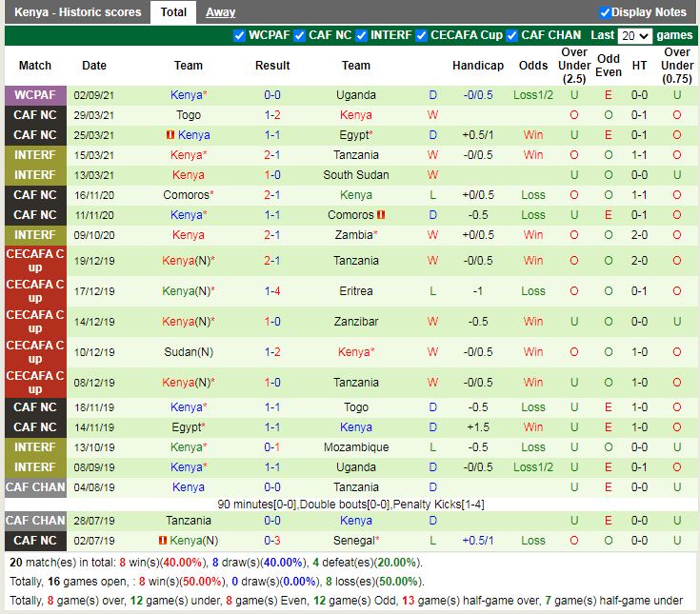Click the penalty kicks note text

click(x=350, y=505)
